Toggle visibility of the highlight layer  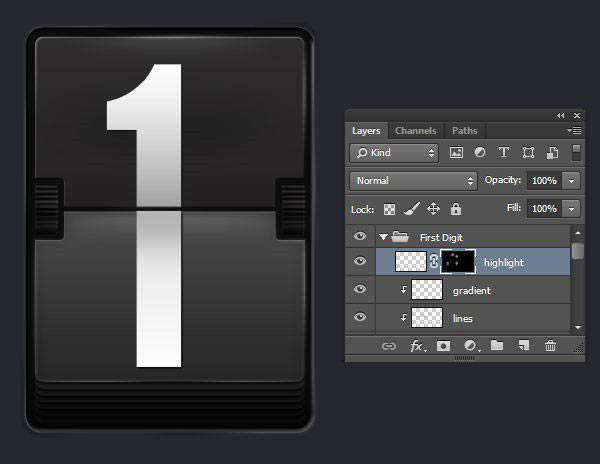[360, 262]
